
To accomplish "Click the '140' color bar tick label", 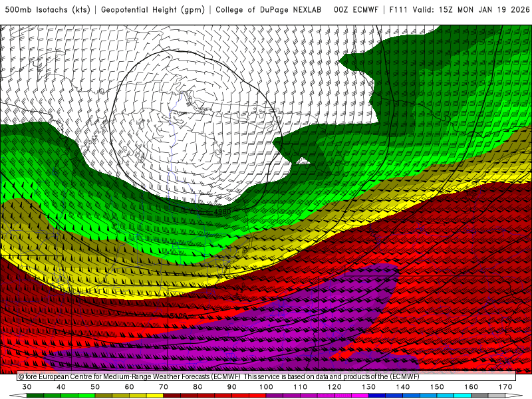I will (x=403, y=387).
